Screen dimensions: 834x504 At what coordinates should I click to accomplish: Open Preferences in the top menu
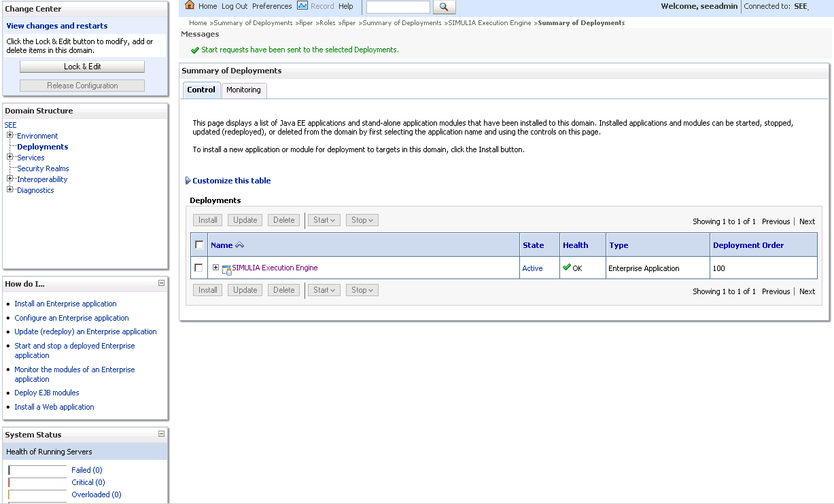pyautogui.click(x=272, y=6)
